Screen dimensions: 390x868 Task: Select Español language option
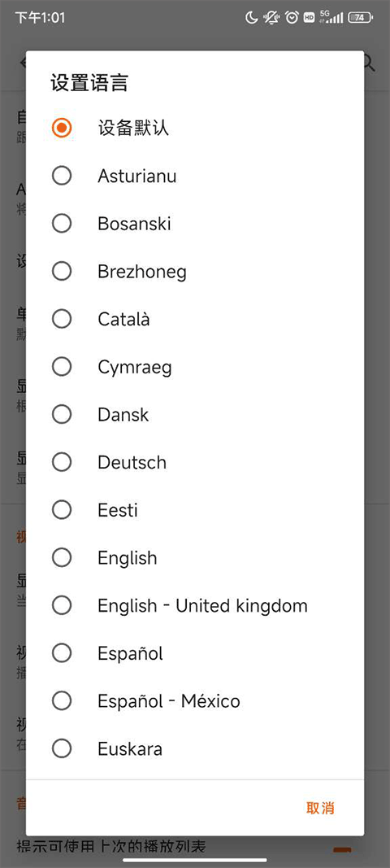tap(195, 653)
